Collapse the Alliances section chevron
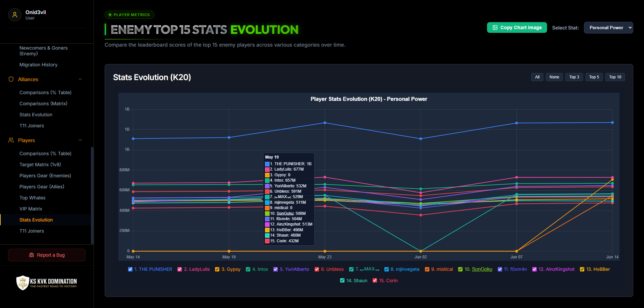Screen dimensions: 644x308 click(80, 79)
